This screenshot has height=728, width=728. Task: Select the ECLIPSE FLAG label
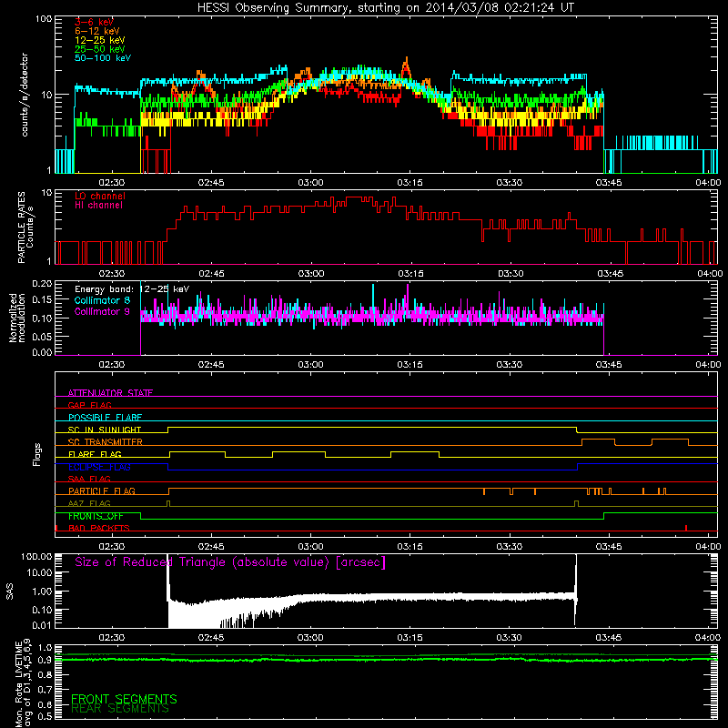[x=99, y=467]
